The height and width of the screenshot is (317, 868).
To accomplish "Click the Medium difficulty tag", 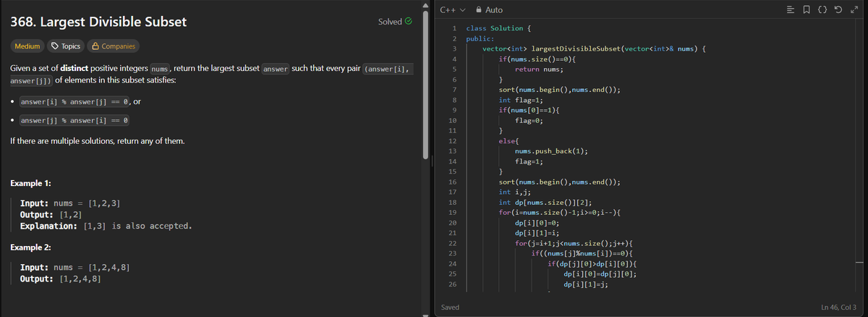I will [27, 46].
